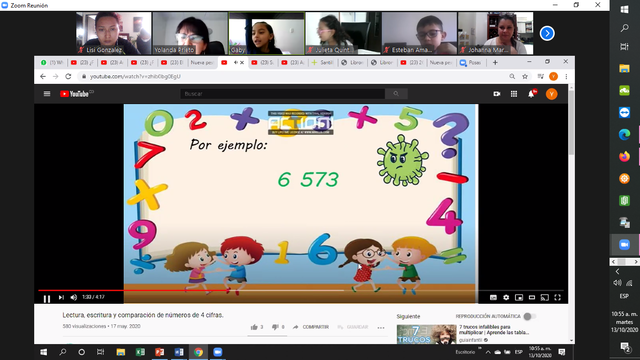
Task: Open Zoom from shared screen taskbar
Action: click(x=218, y=352)
